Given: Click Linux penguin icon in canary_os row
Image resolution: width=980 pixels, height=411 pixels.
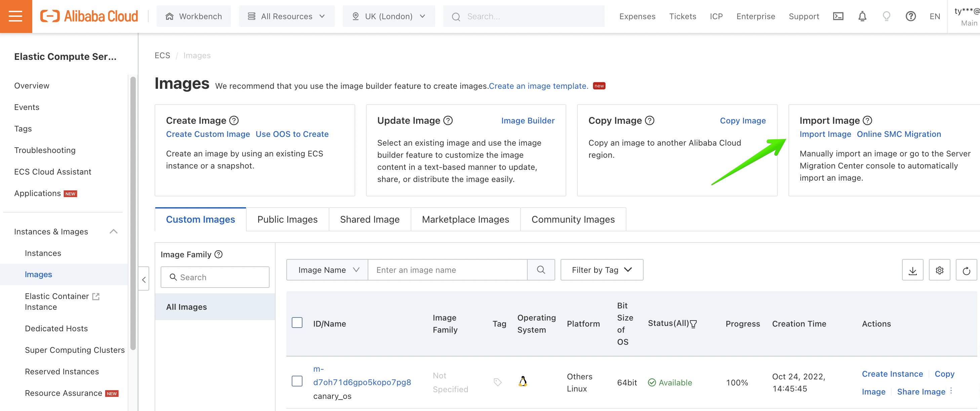Looking at the screenshot, I should [x=523, y=381].
